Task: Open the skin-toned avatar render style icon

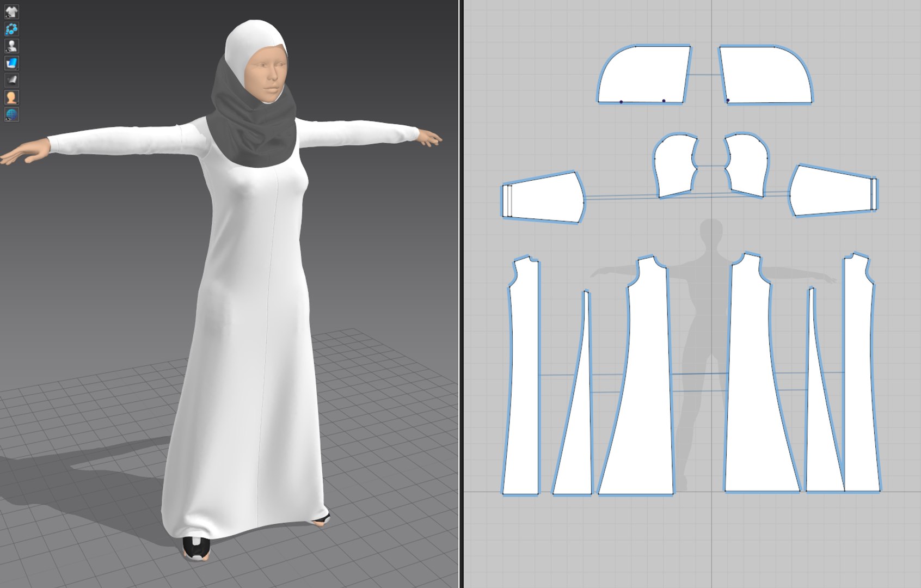Action: 11,97
